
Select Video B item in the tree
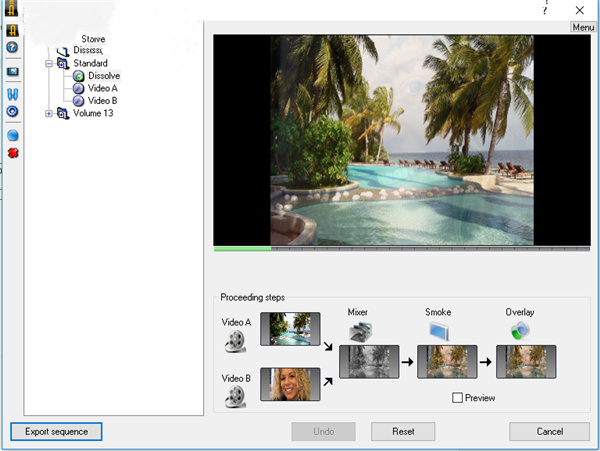[x=102, y=101]
